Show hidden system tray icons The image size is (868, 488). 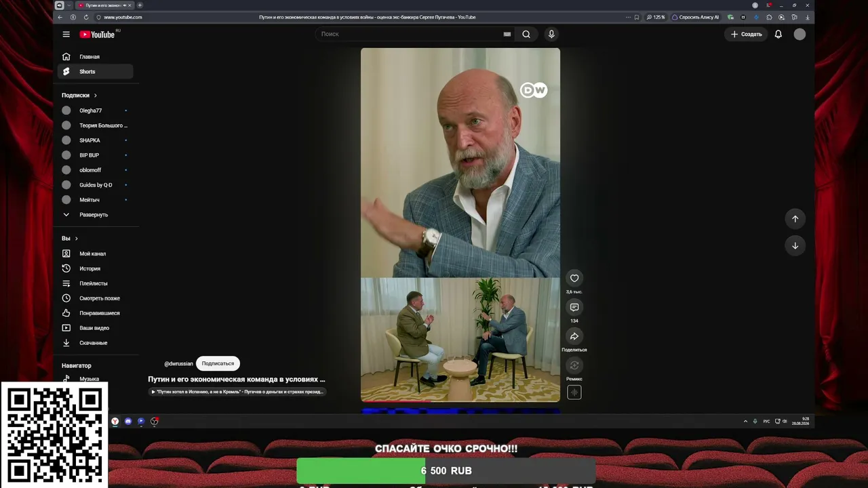745,422
